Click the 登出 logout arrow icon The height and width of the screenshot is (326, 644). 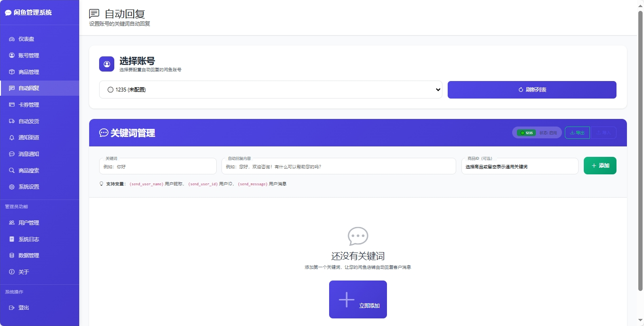point(12,308)
